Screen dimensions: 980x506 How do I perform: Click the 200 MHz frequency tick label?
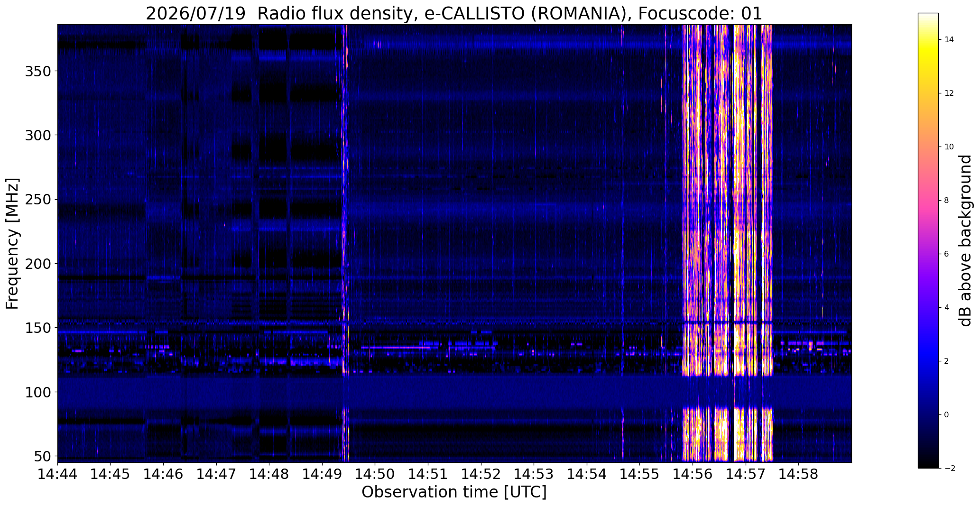coord(38,264)
